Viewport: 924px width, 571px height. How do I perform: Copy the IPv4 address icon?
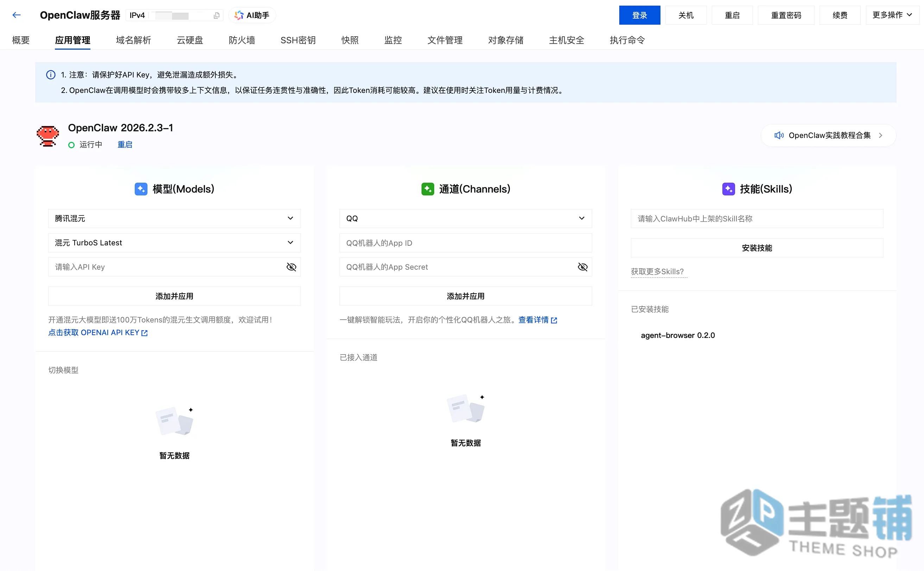[217, 15]
